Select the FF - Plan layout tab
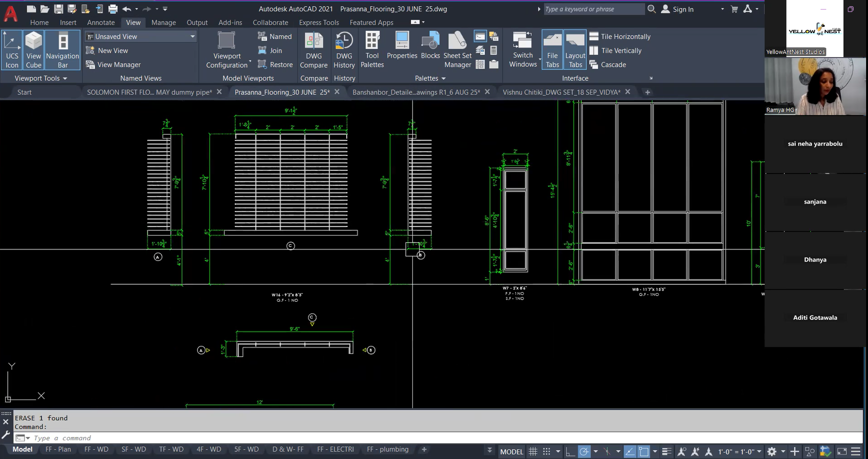 [x=58, y=449]
